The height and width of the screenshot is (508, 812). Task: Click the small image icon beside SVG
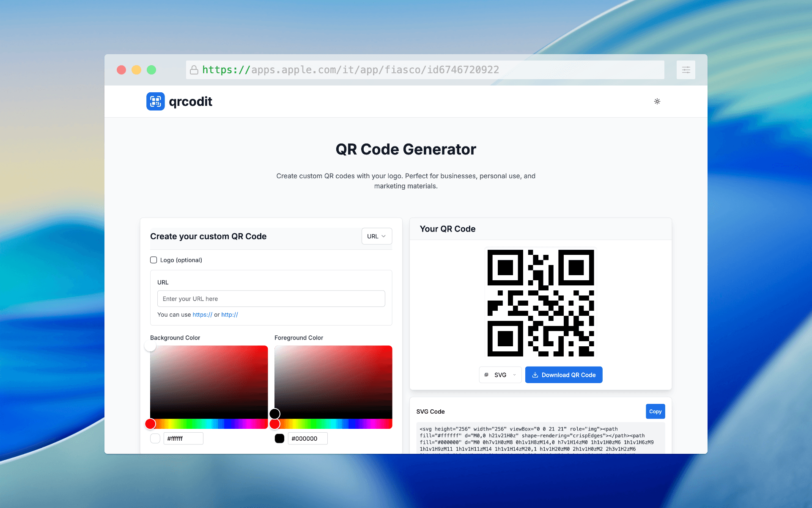[x=486, y=375]
